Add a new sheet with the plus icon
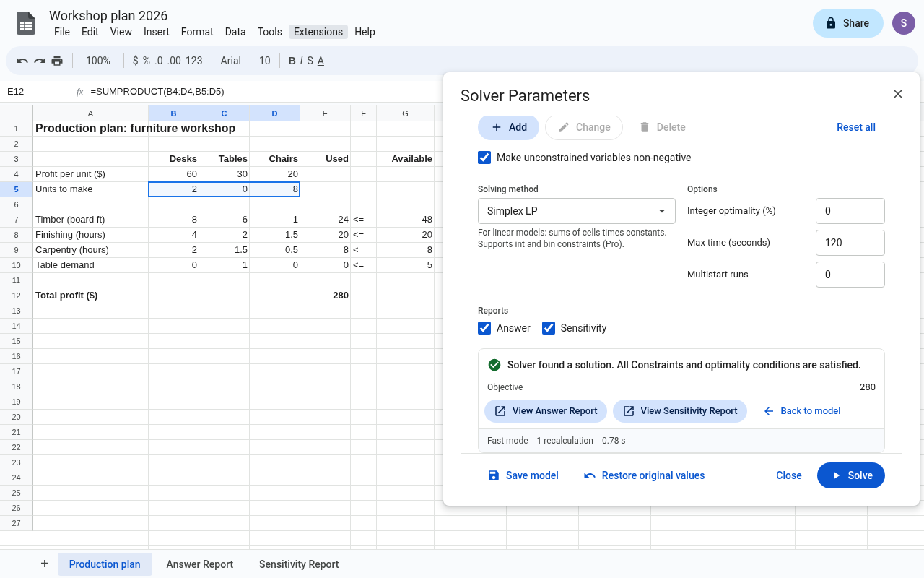 45,564
